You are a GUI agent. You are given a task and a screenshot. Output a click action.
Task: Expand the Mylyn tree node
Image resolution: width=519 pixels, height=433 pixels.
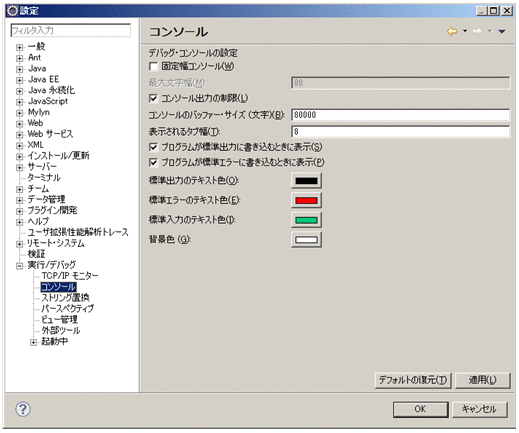point(19,113)
